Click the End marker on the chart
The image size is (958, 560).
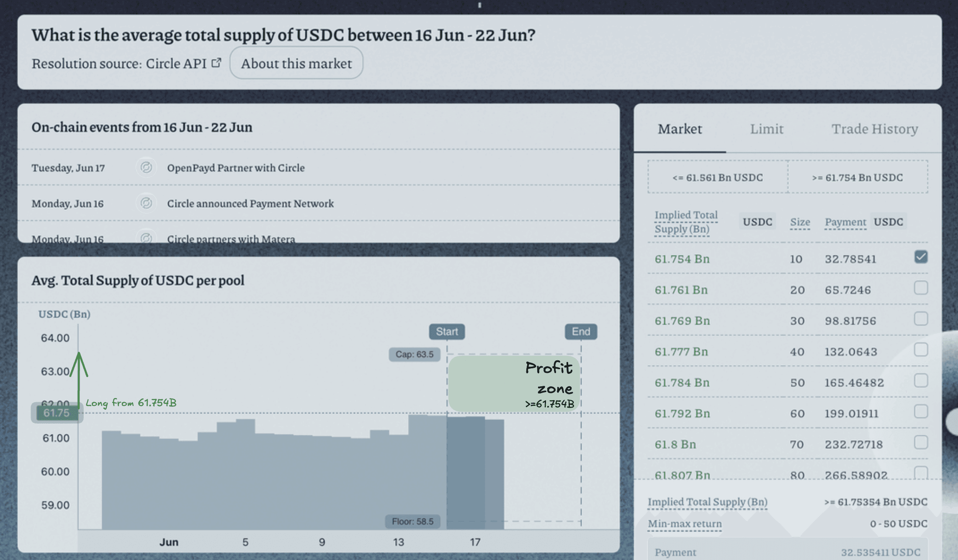pyautogui.click(x=581, y=331)
